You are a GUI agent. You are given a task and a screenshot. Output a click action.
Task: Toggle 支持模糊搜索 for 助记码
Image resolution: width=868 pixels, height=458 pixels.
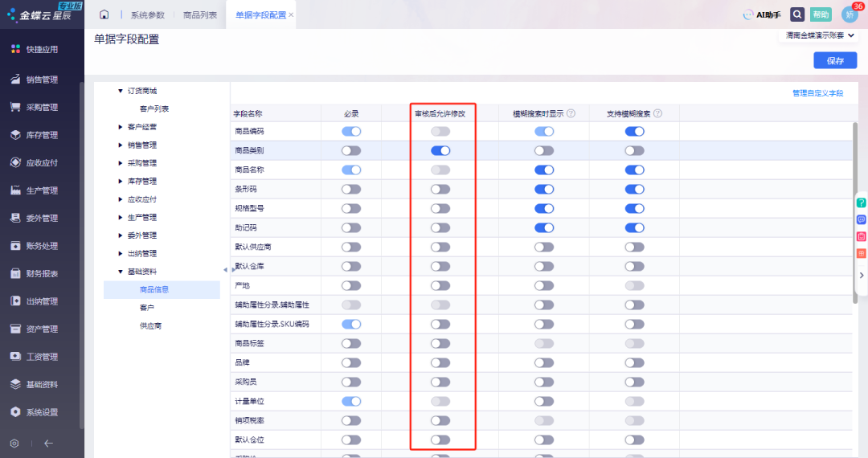coord(634,228)
